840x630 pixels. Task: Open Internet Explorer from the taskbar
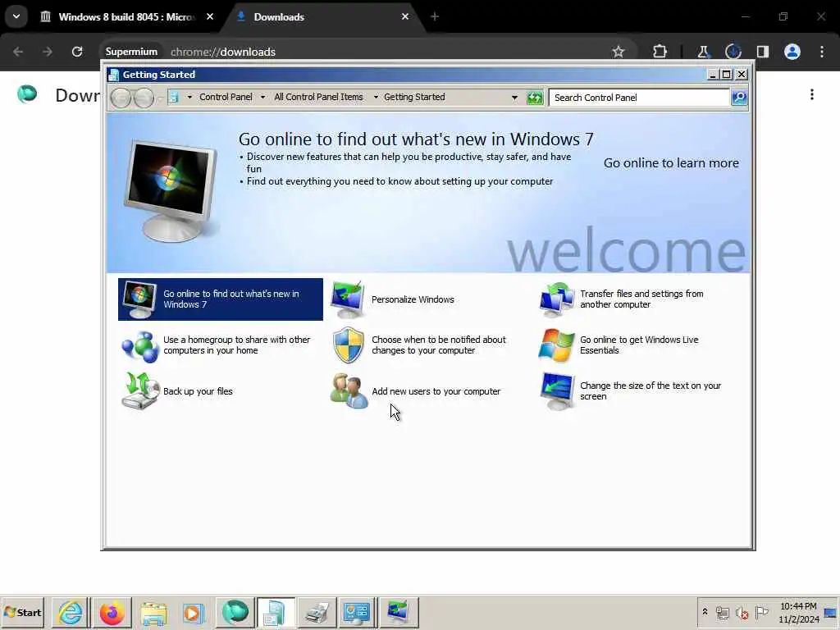(x=71, y=612)
